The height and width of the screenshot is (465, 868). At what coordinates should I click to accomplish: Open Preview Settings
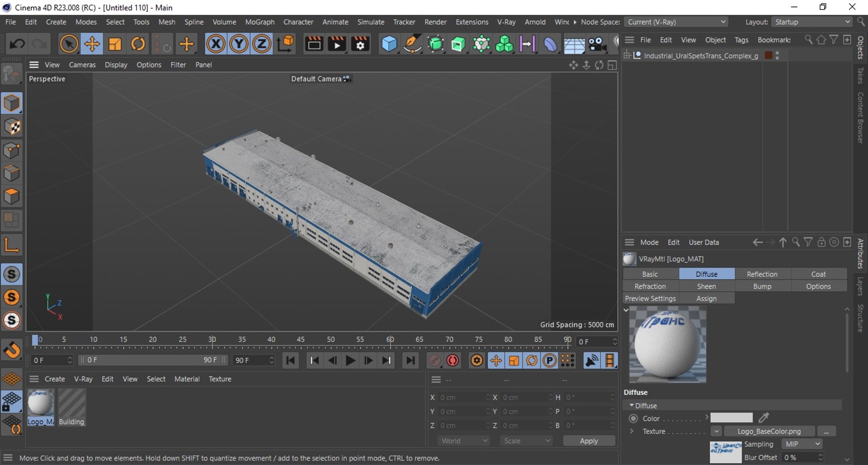click(650, 299)
